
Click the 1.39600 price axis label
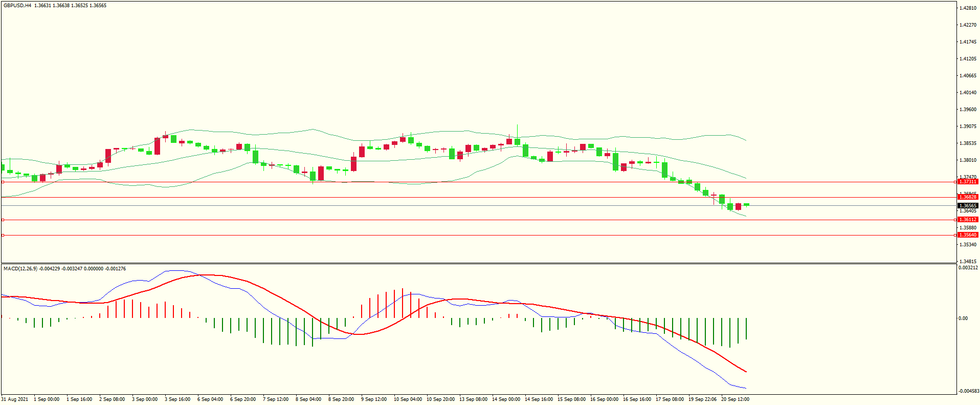(x=968, y=110)
